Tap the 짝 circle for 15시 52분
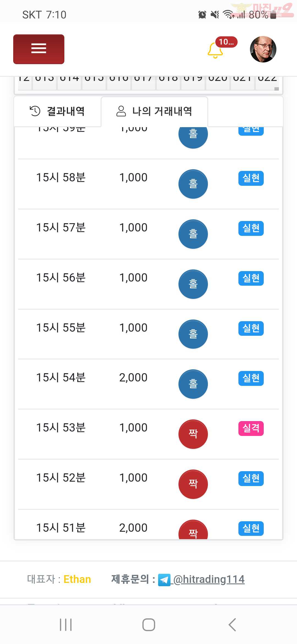297x644 pixels. 193,484
